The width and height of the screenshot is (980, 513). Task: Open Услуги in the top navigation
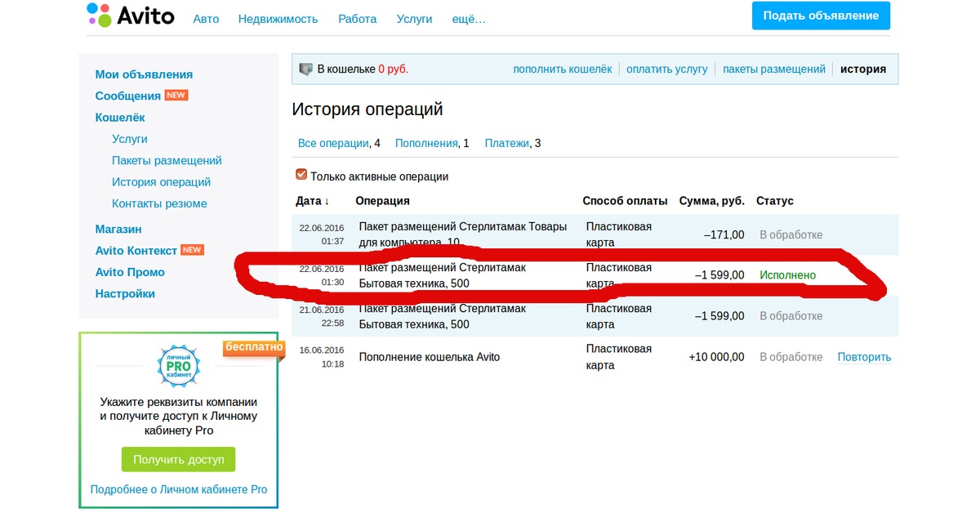[414, 18]
